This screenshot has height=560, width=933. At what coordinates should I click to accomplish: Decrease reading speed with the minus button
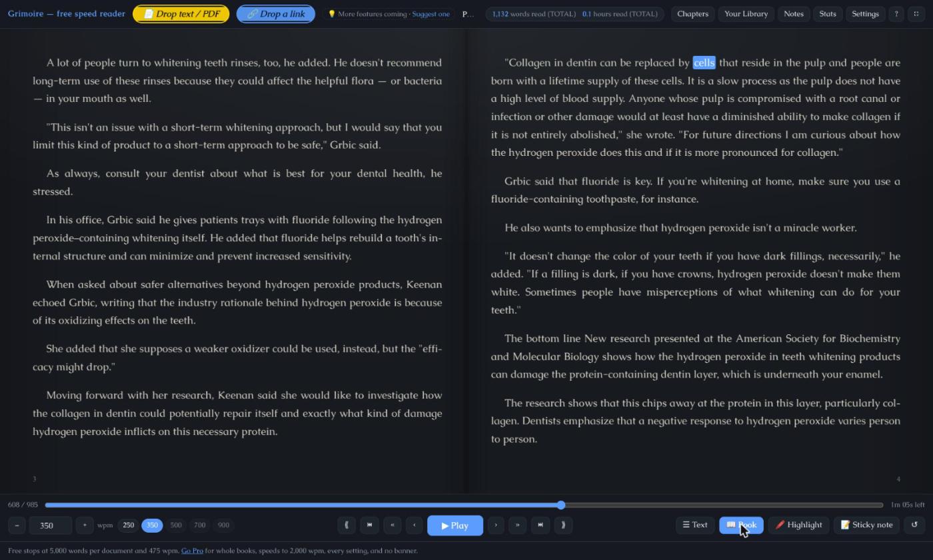[x=17, y=525]
